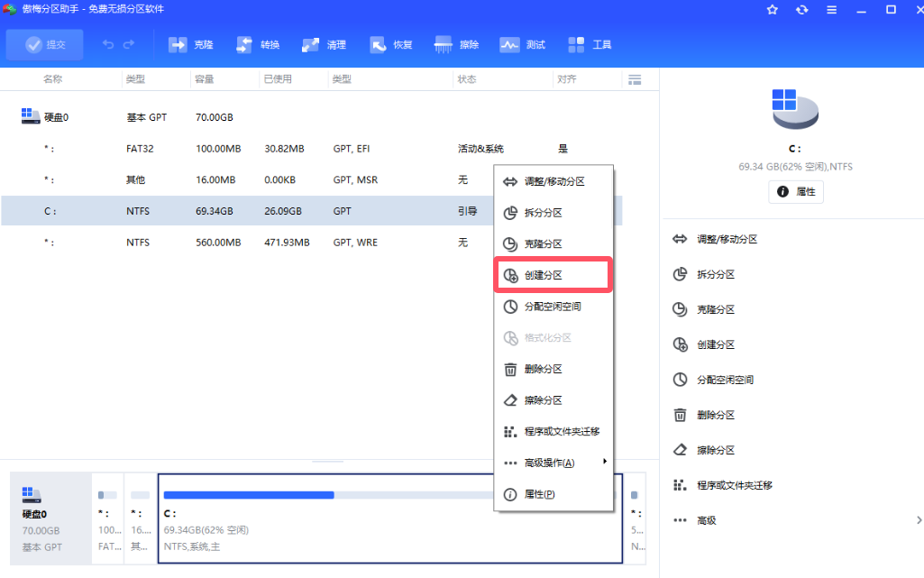This screenshot has width=924, height=578.
Task: Open the hamburger menu in title bar
Action: pyautogui.click(x=831, y=9)
